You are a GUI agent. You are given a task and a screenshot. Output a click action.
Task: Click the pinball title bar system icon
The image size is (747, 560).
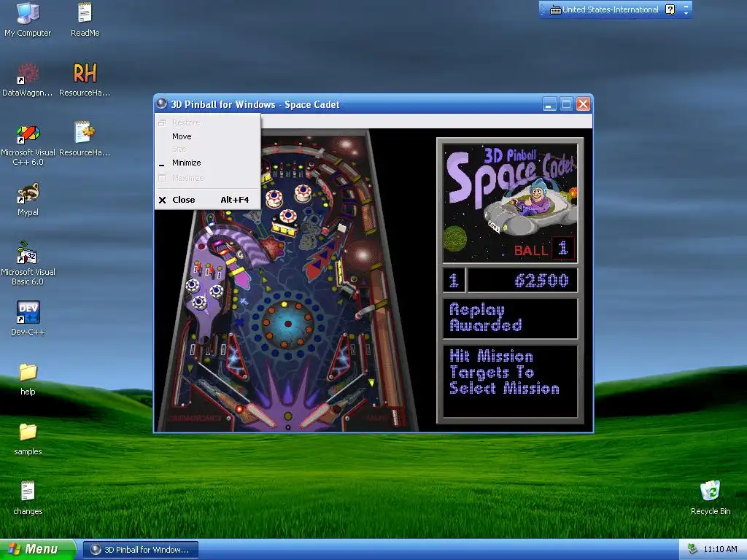coord(162,104)
